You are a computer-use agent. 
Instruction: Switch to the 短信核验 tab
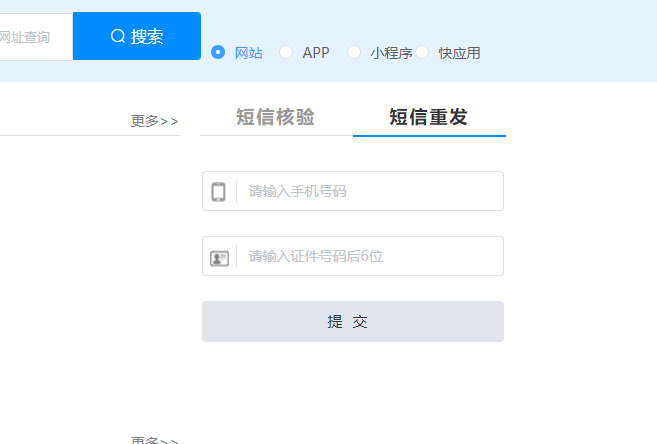pos(276,117)
